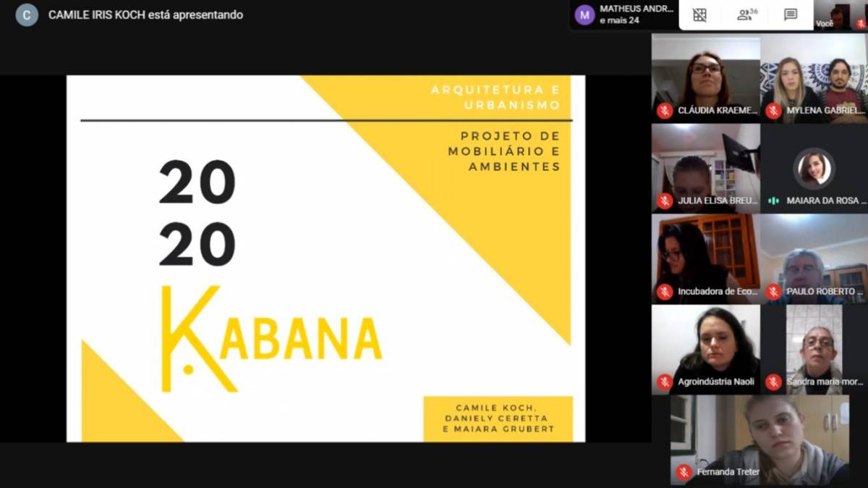
Task: Click muted mic icon on Mylena Gabriel tile
Action: pos(773,111)
